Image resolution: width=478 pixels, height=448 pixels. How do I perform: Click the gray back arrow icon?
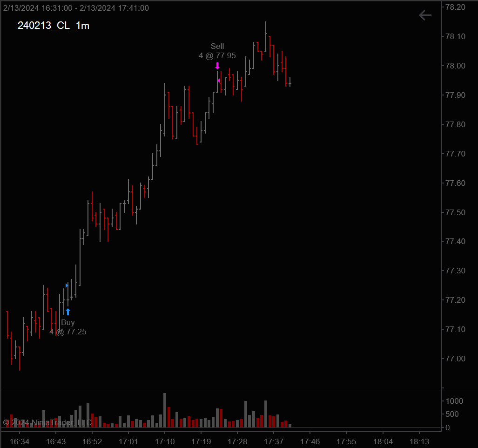click(425, 15)
